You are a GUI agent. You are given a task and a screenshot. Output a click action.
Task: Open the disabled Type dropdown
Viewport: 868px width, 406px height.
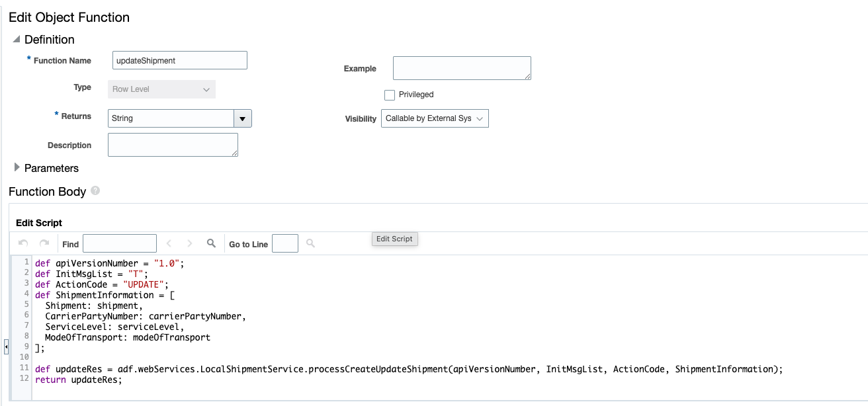[x=161, y=89]
